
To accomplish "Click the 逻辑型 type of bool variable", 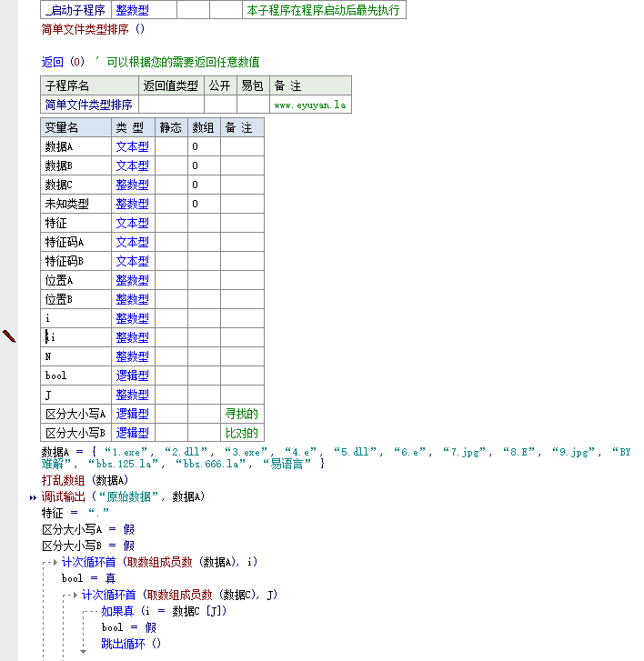I will (132, 376).
